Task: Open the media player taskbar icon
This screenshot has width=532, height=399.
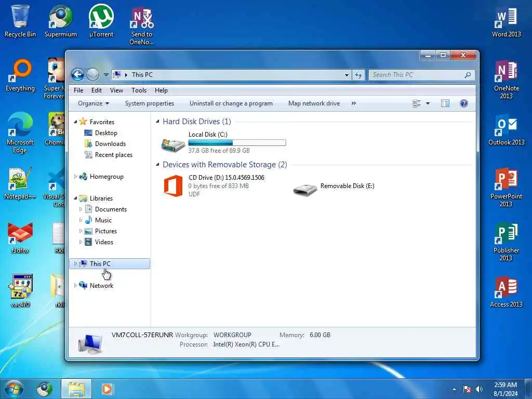Action: point(107,389)
